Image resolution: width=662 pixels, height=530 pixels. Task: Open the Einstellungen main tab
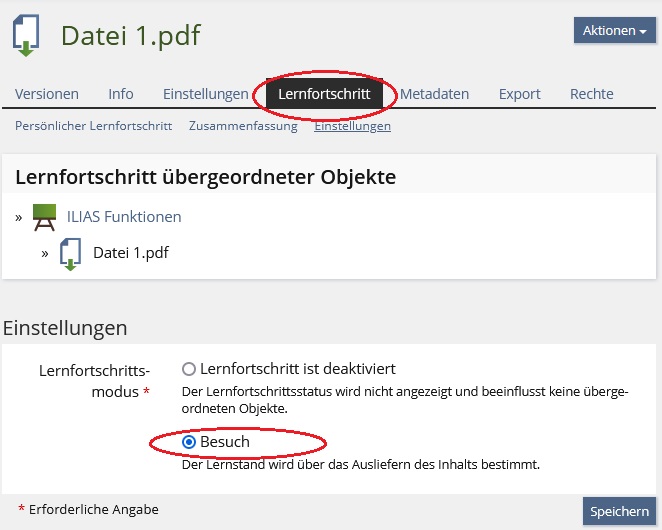point(205,94)
